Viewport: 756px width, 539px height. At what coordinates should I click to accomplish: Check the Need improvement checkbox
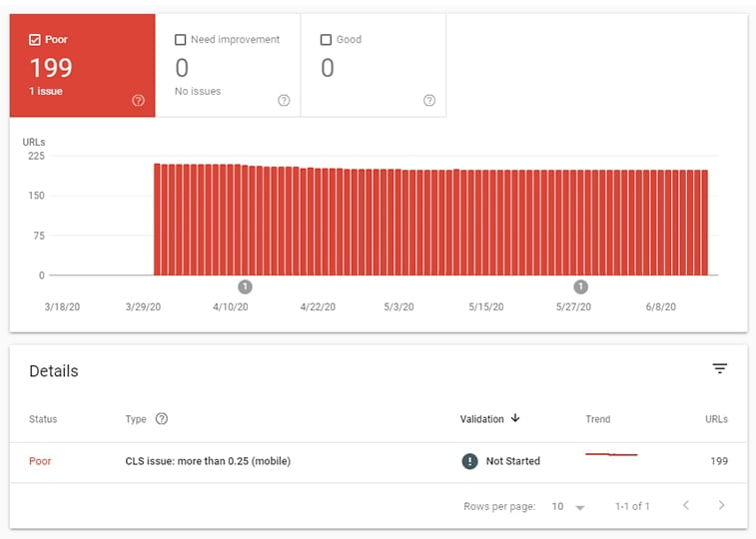click(x=181, y=40)
